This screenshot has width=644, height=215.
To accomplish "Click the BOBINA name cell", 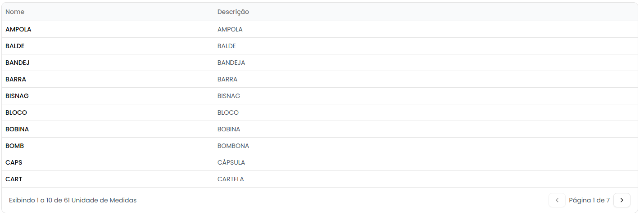I will pos(17,129).
